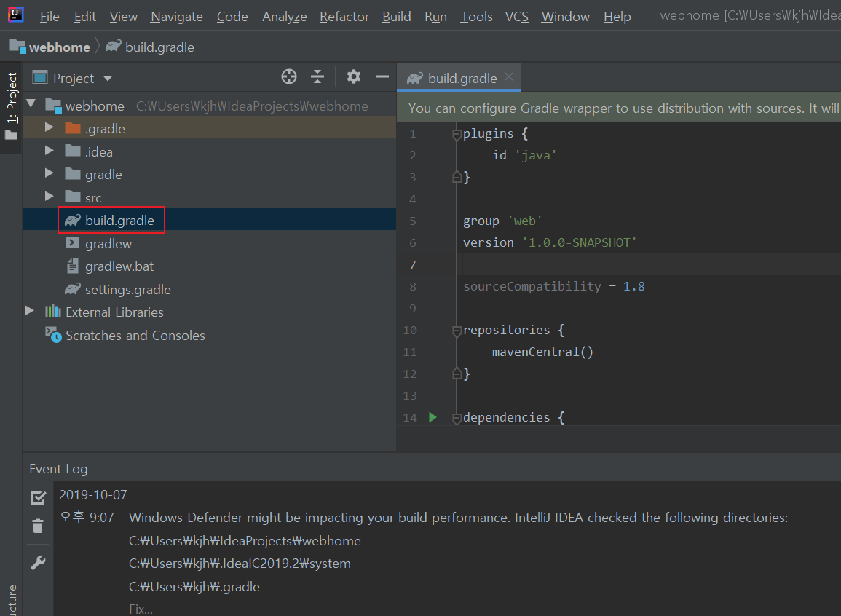Click line number 8 in the gutter
The height and width of the screenshot is (616, 841).
point(412,286)
